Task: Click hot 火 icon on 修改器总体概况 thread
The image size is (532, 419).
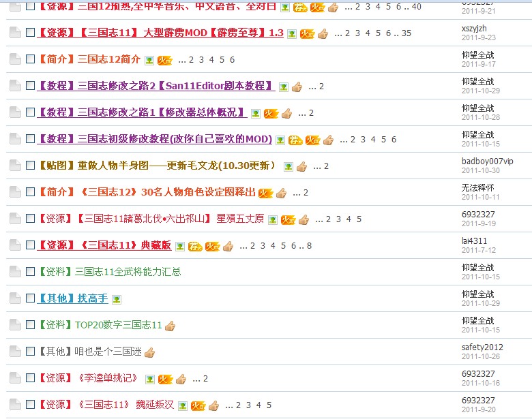Action: click(x=271, y=113)
